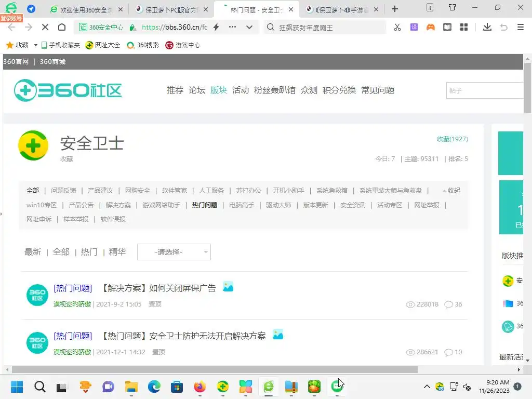Open 常见问题 navigation item
This screenshot has width=532, height=399.
(378, 90)
